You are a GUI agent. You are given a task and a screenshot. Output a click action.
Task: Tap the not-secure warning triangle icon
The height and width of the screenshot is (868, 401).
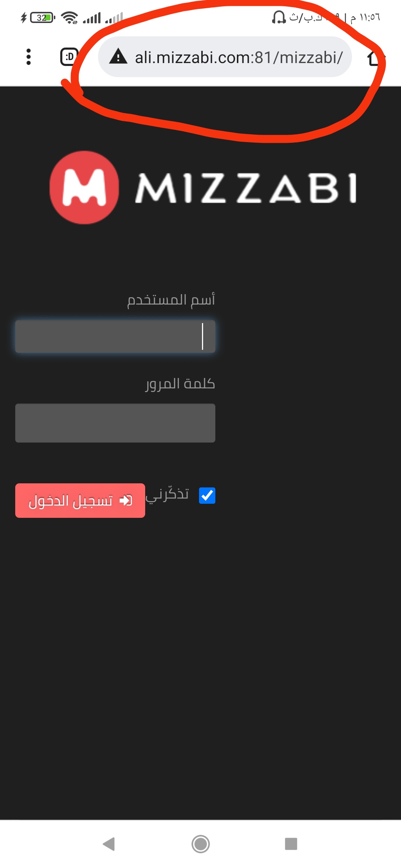[x=118, y=57]
